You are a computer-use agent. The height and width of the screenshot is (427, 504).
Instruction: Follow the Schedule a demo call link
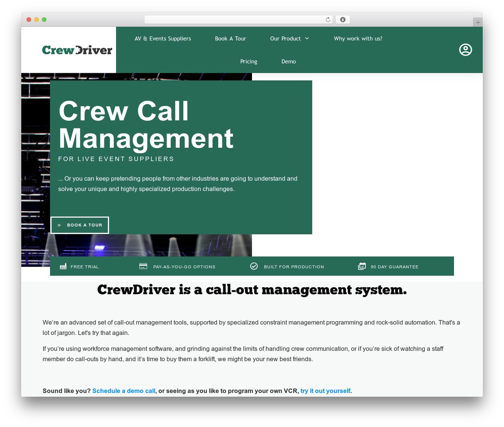pos(124,391)
